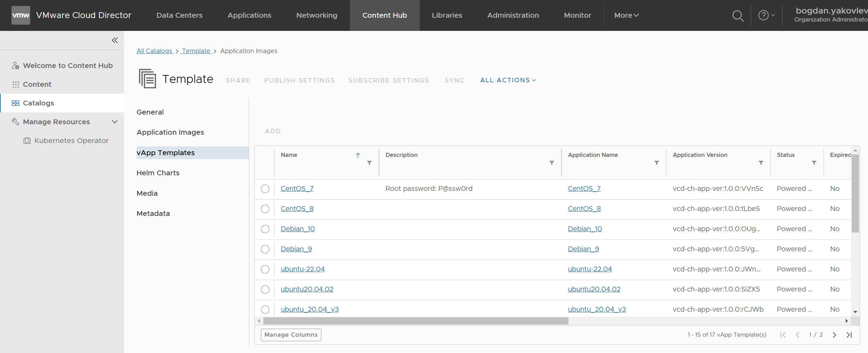Filter the Application Version column
The height and width of the screenshot is (353, 868).
pyautogui.click(x=761, y=163)
